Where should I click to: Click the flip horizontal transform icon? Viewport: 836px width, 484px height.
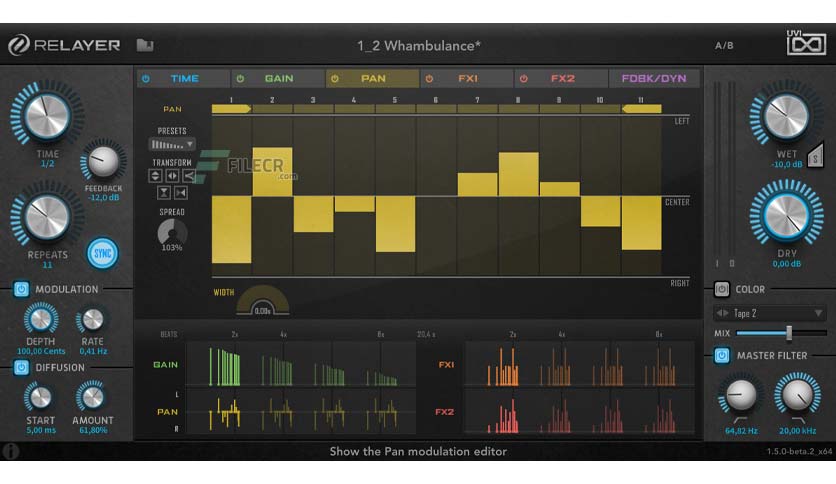(172, 175)
